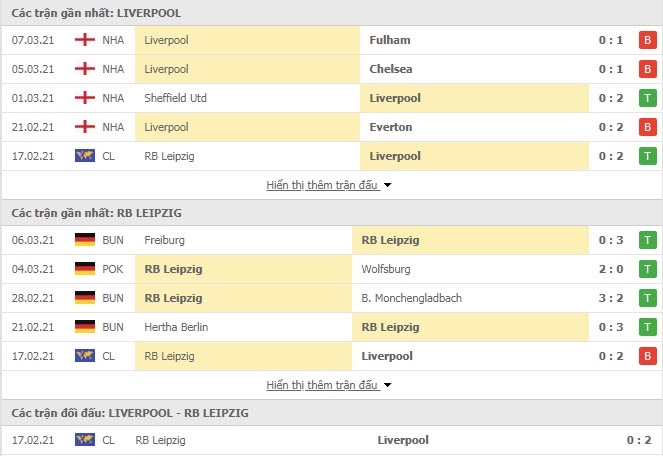Click Champions League icon in head-to-head row
The image size is (663, 456).
pos(85,440)
